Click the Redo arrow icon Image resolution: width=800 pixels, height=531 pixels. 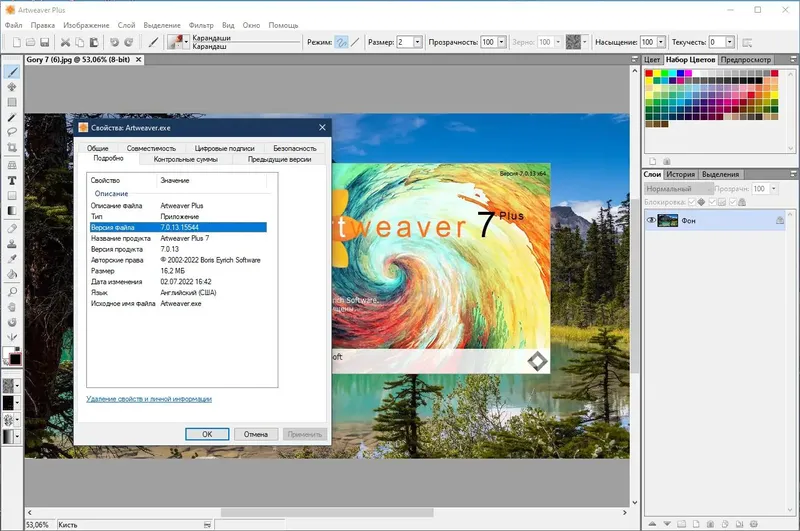[x=129, y=42]
